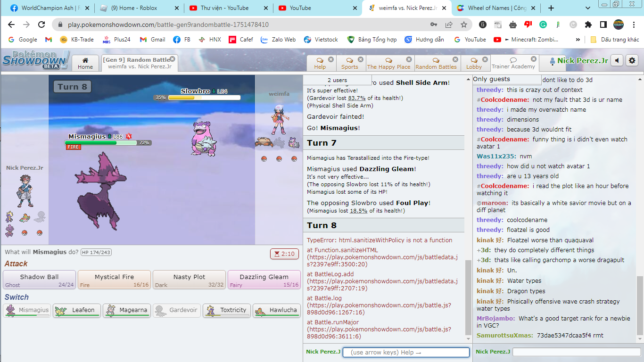
Task: Click the address bar URL
Action: pyautogui.click(x=168, y=25)
